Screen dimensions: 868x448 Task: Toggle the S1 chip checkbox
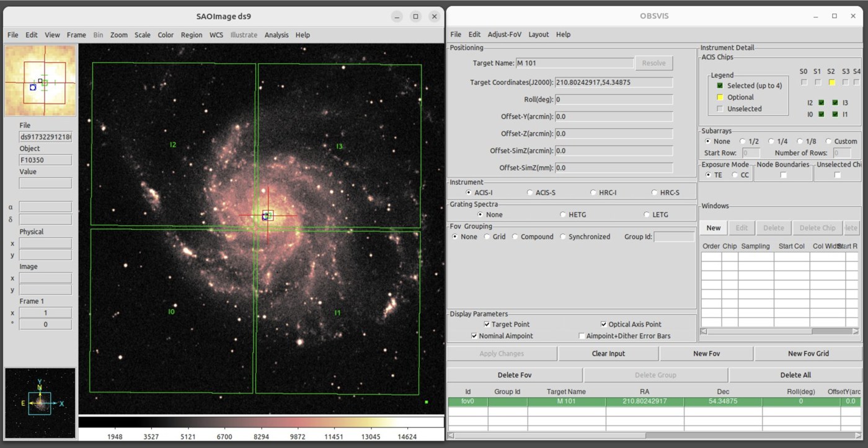[818, 82]
